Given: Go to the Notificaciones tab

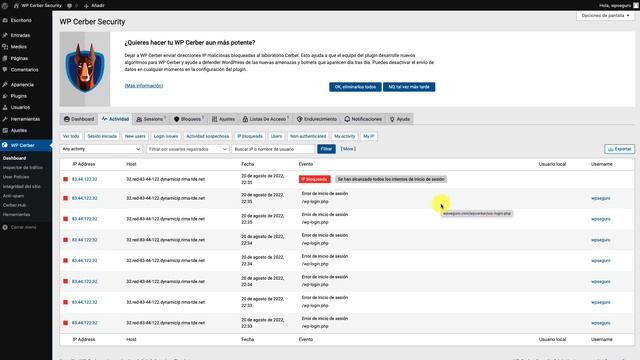Looking at the screenshot, I should pos(363,119).
